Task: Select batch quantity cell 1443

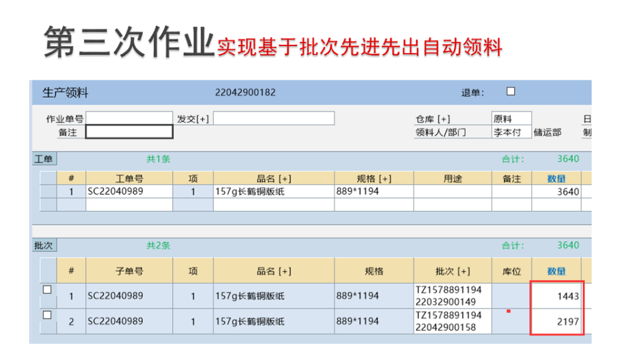Action: [x=556, y=296]
